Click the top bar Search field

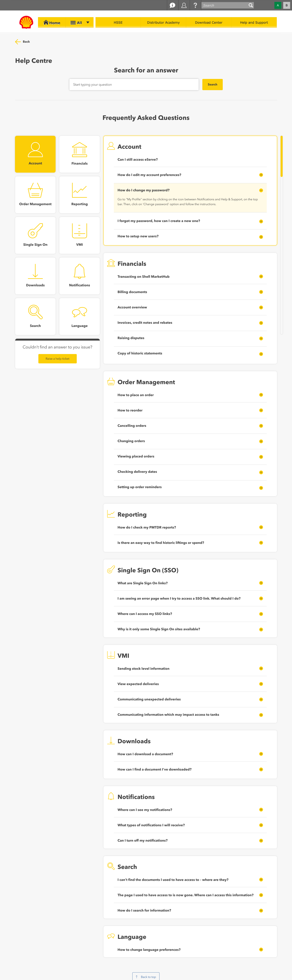click(x=225, y=5)
